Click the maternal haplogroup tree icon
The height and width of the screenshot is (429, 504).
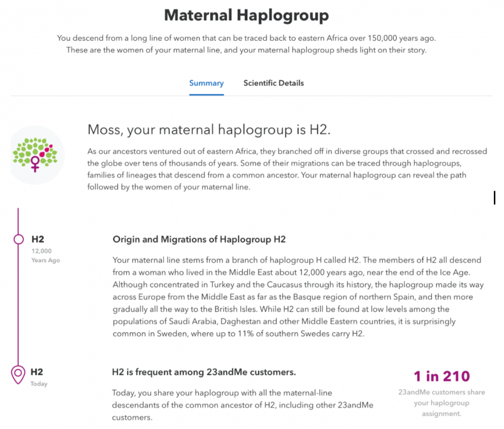(x=36, y=155)
